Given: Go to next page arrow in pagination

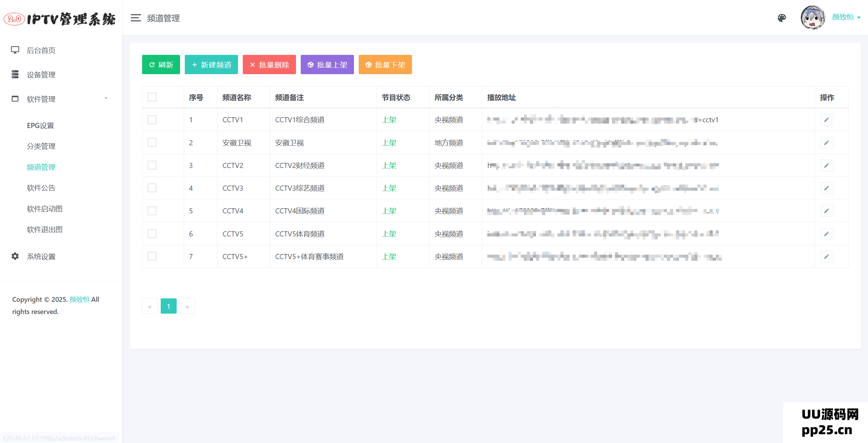Looking at the screenshot, I should pos(187,306).
